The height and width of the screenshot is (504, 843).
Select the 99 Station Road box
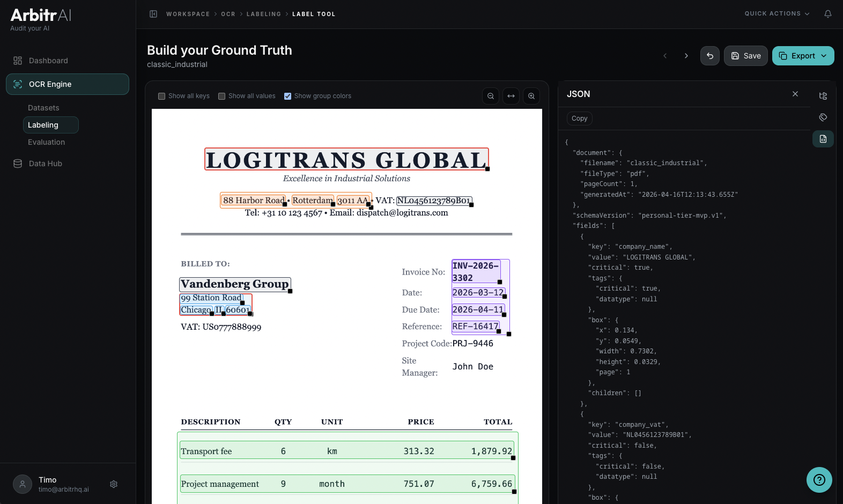tap(211, 298)
